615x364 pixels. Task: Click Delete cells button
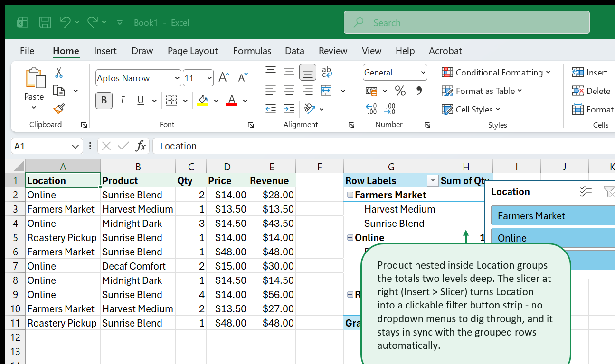pyautogui.click(x=591, y=91)
